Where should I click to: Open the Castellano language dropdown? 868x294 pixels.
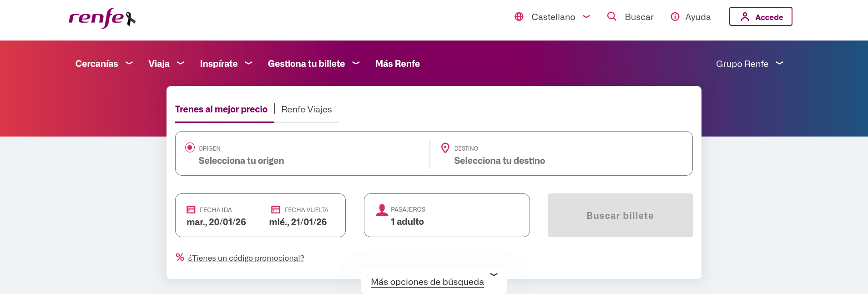[x=560, y=17]
